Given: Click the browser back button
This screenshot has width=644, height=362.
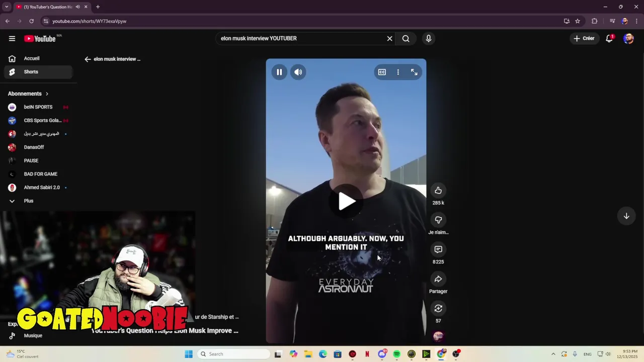Looking at the screenshot, I should coord(8,21).
